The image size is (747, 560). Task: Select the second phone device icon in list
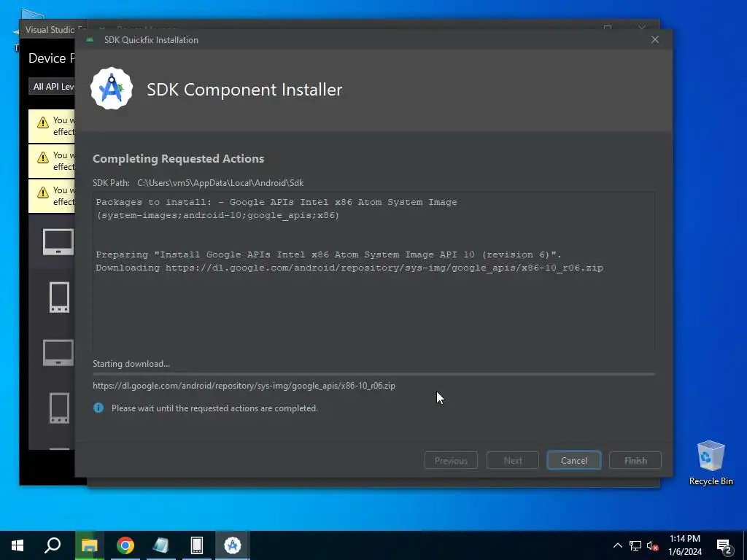tap(59, 408)
